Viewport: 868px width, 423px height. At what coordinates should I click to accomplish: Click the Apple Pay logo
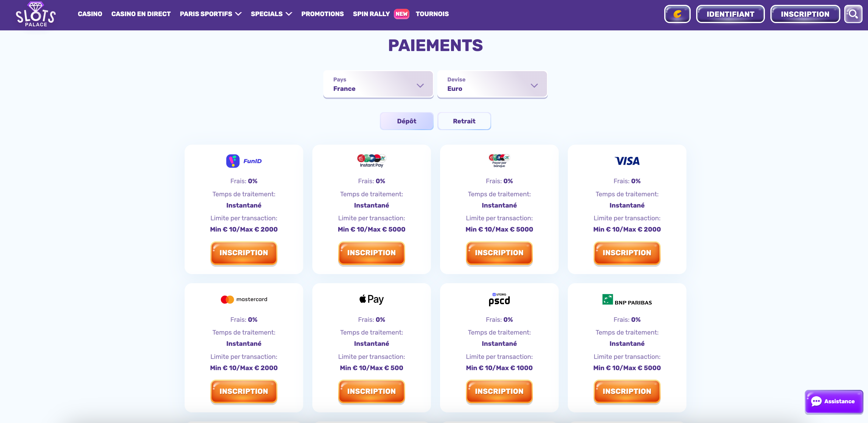[371, 299]
